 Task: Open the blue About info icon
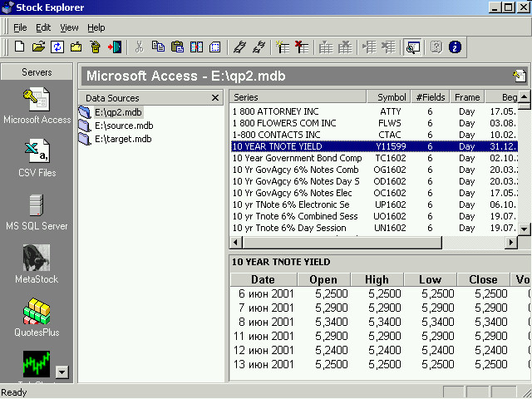coord(455,47)
